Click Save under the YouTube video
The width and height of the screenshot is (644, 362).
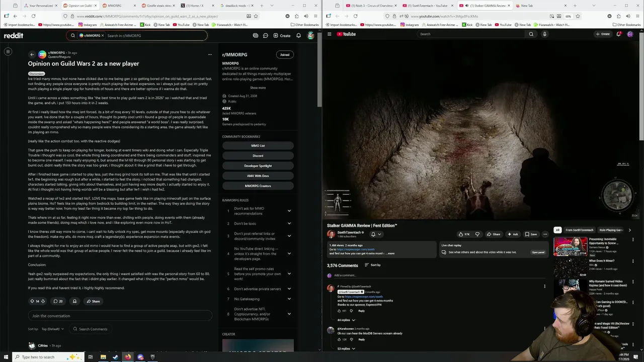point(531,234)
